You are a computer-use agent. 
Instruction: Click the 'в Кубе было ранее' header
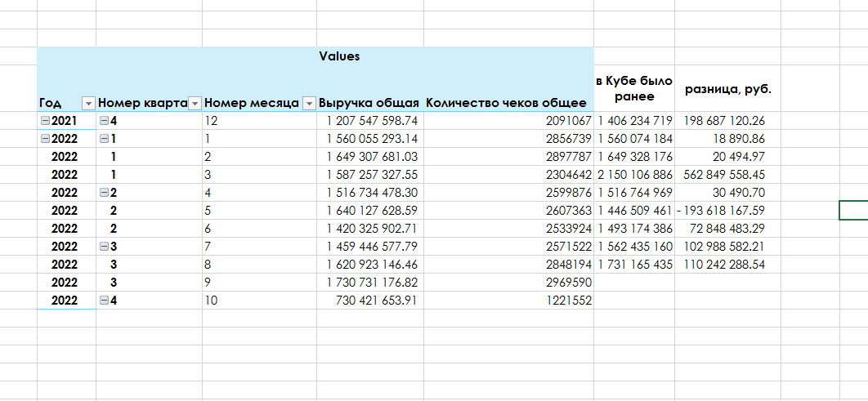click(633, 88)
